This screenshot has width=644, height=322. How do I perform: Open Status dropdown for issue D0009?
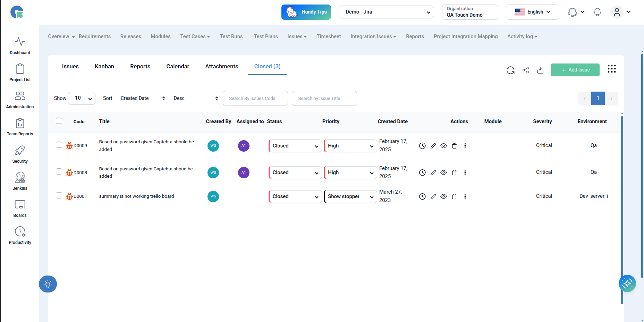pyautogui.click(x=295, y=146)
